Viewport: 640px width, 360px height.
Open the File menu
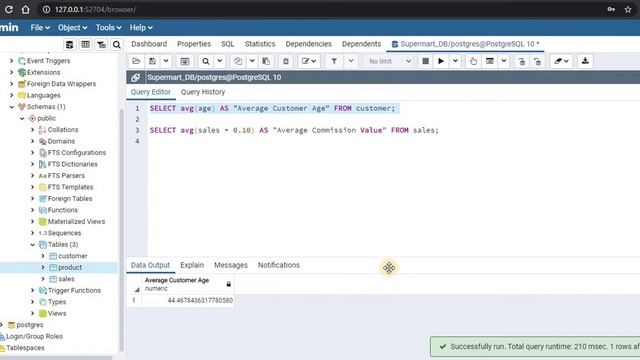(x=40, y=27)
